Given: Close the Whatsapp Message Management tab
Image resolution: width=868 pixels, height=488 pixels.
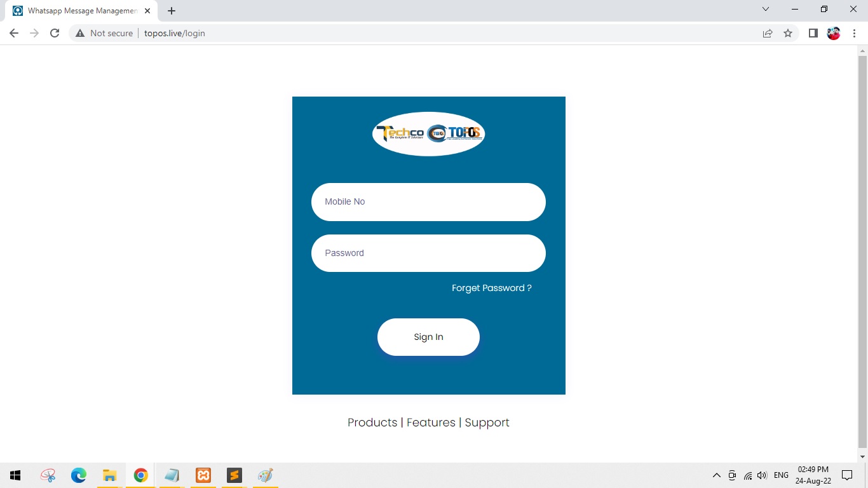Looking at the screenshot, I should point(147,11).
